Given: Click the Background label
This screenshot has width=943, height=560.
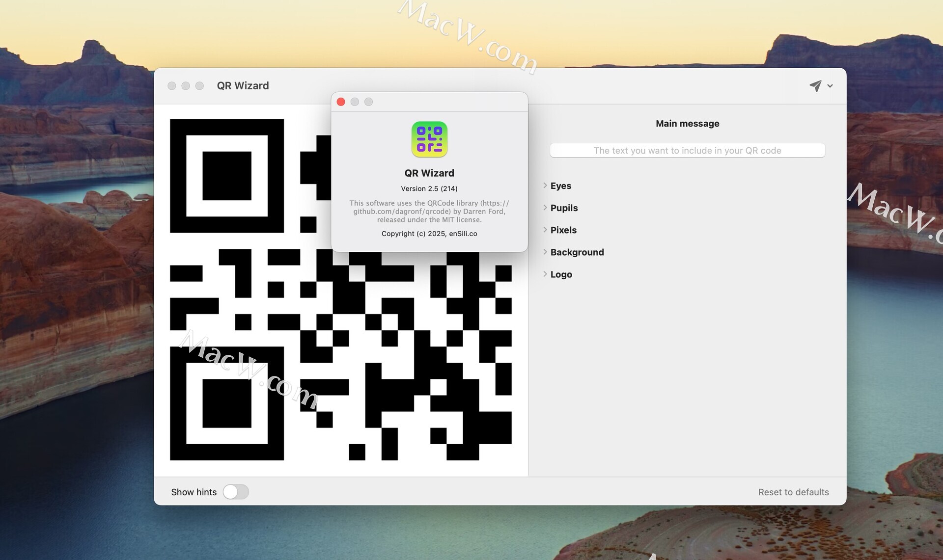Looking at the screenshot, I should tap(577, 252).
